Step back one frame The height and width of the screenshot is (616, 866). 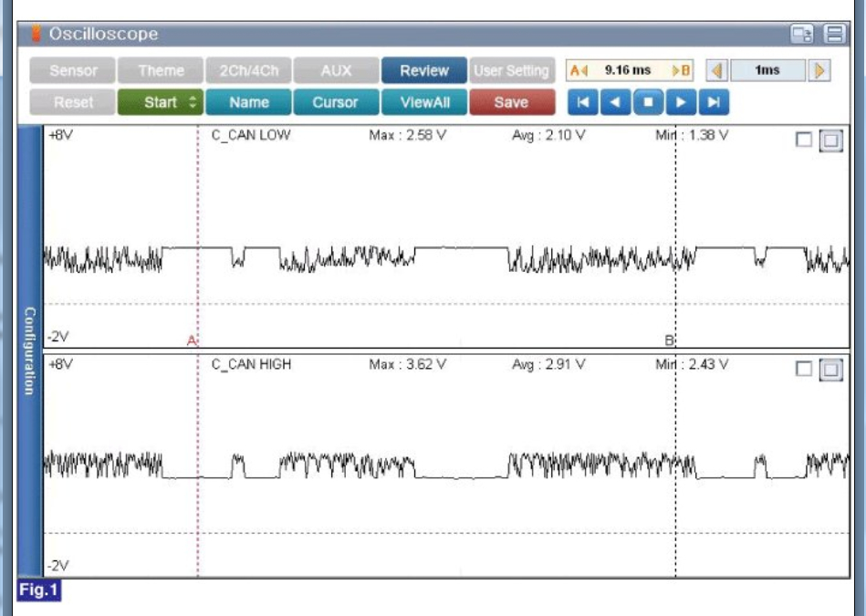(x=615, y=102)
